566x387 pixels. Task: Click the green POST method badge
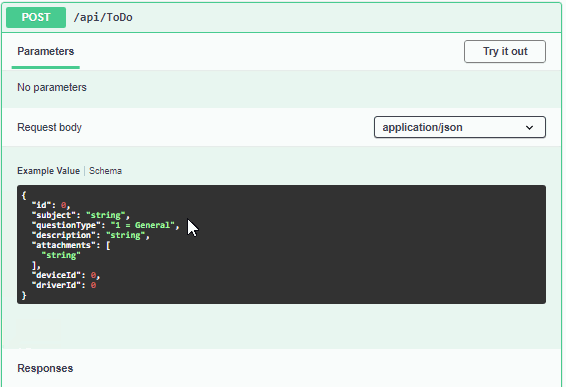click(36, 17)
